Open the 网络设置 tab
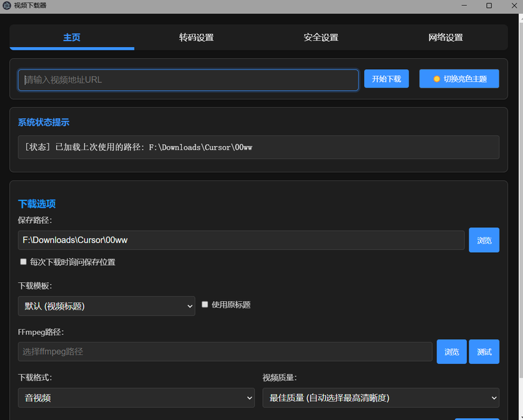The height and width of the screenshot is (420, 523). click(445, 37)
